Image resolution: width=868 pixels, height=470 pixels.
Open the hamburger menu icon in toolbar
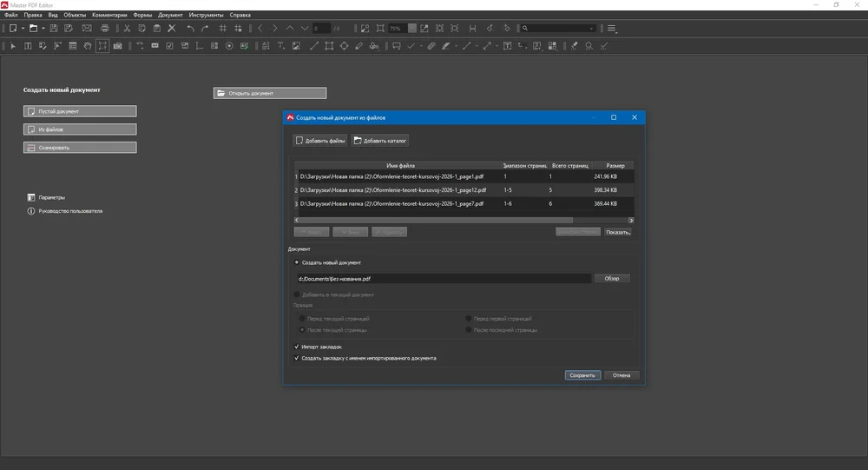click(x=612, y=29)
